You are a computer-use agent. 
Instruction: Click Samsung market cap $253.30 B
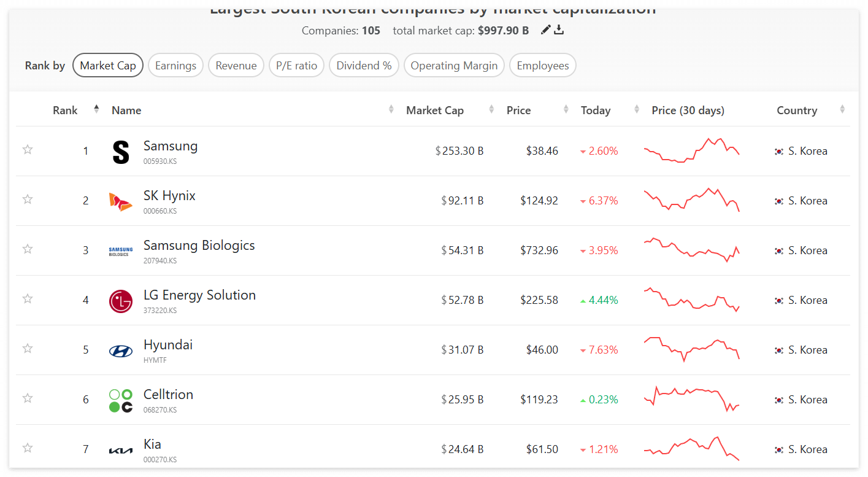[x=459, y=151]
